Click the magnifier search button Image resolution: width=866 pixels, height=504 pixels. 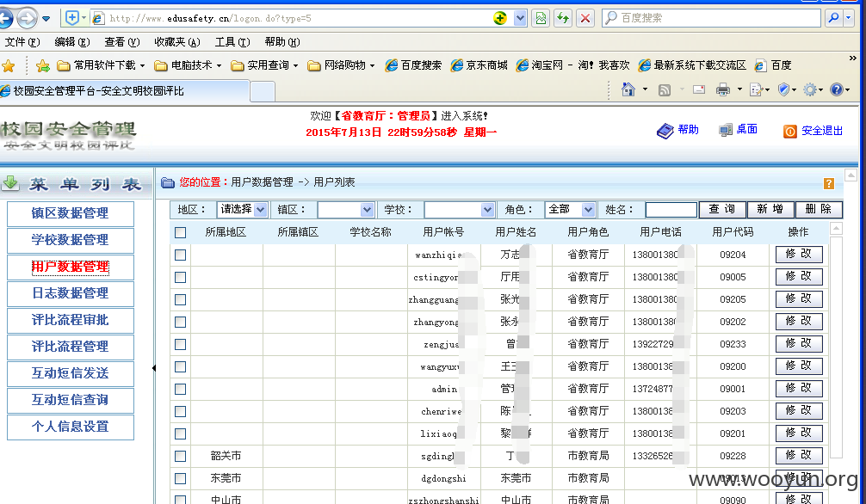pos(833,18)
